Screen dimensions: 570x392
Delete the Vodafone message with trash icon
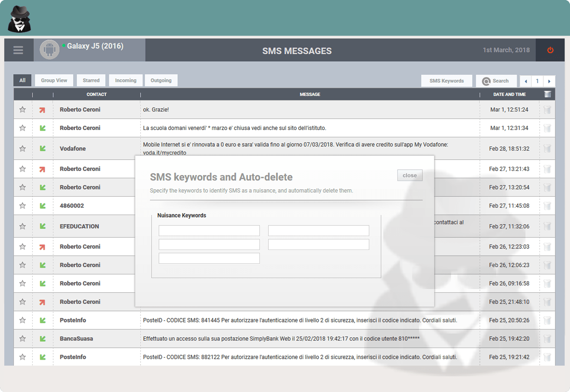(x=547, y=149)
